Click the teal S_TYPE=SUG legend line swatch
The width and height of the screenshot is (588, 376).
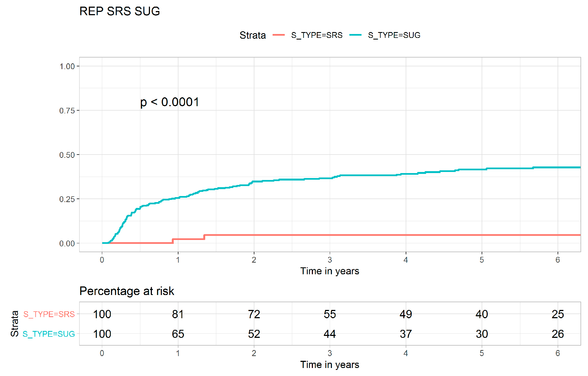coord(355,35)
